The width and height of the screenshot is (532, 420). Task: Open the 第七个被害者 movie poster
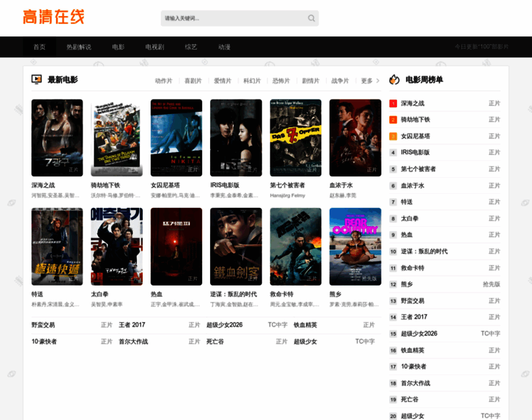tap(295, 138)
